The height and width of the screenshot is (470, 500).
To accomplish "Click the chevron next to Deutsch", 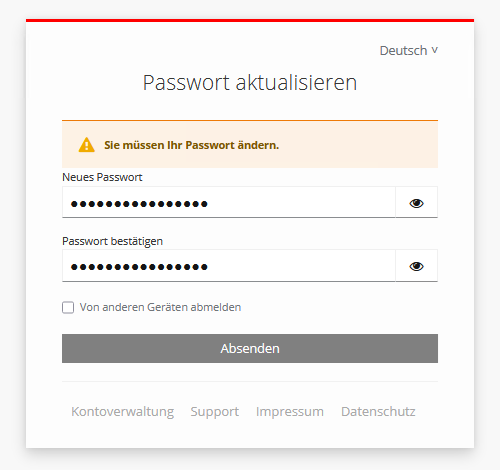I will (x=434, y=50).
